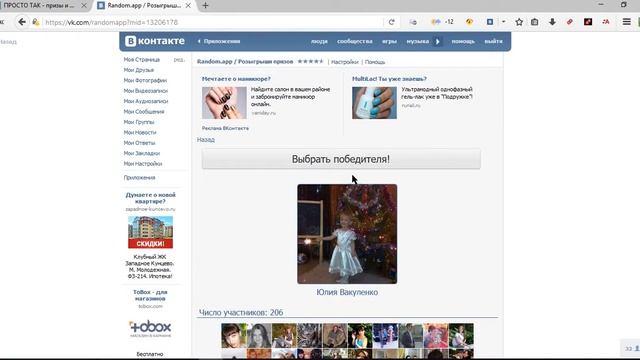Click the weather -12 toolbar indicator
The width and height of the screenshot is (640, 360).
442,22
